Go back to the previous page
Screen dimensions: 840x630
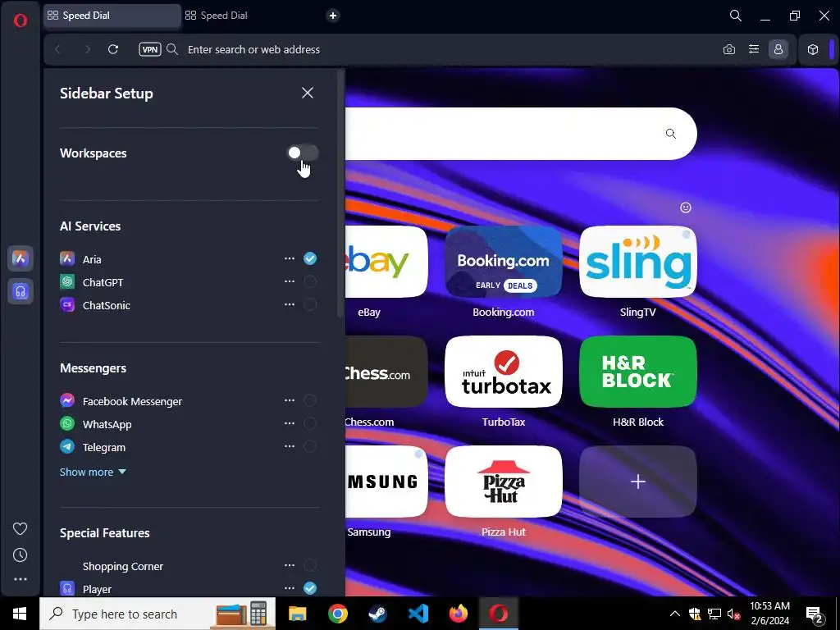pos(58,49)
